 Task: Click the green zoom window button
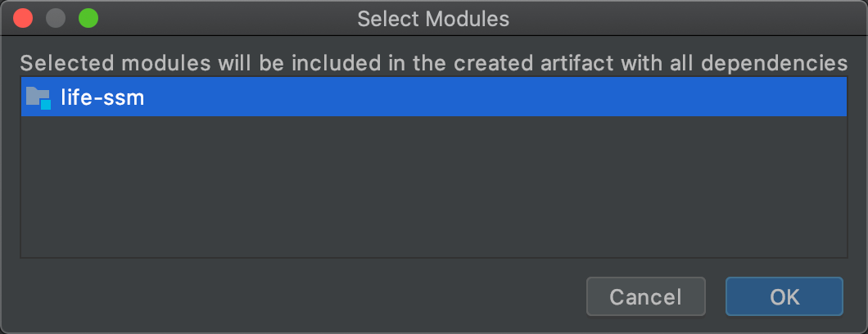[88, 18]
